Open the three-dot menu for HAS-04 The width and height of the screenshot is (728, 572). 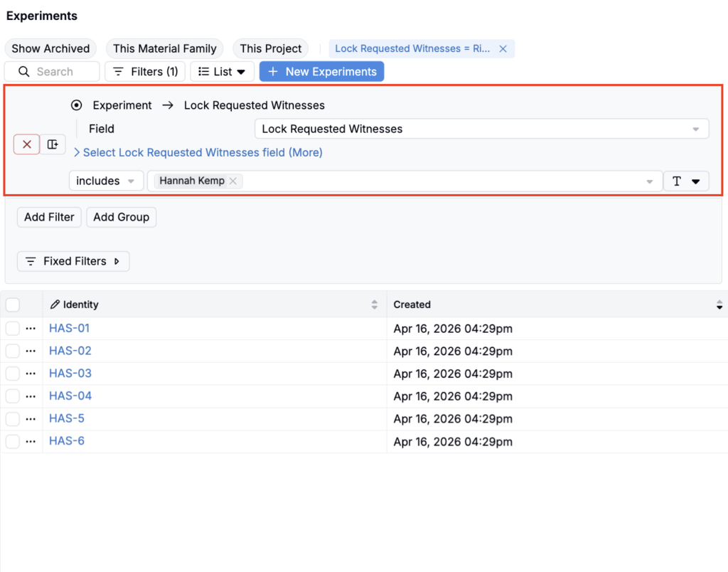[x=31, y=396]
